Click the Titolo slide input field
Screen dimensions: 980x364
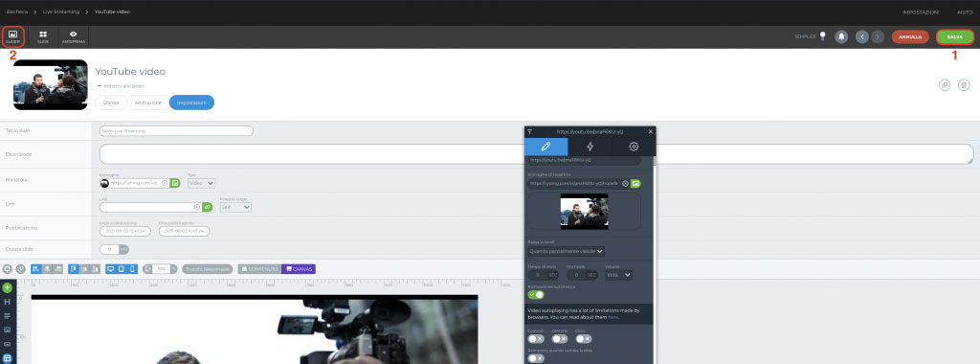[176, 130]
